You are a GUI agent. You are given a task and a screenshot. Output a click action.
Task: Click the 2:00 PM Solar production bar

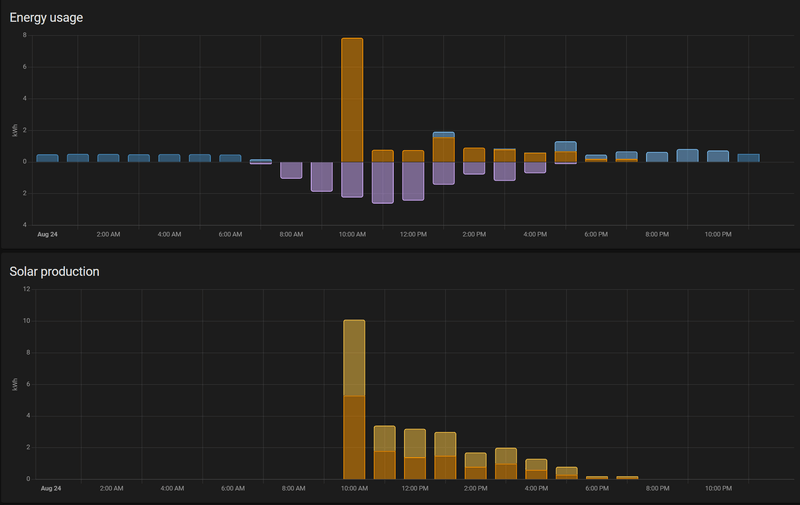click(476, 466)
